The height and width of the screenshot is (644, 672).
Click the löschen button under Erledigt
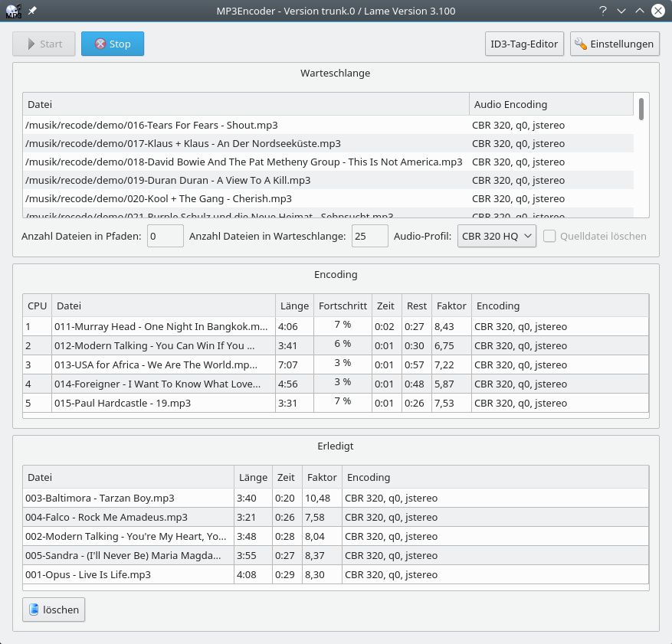54,610
